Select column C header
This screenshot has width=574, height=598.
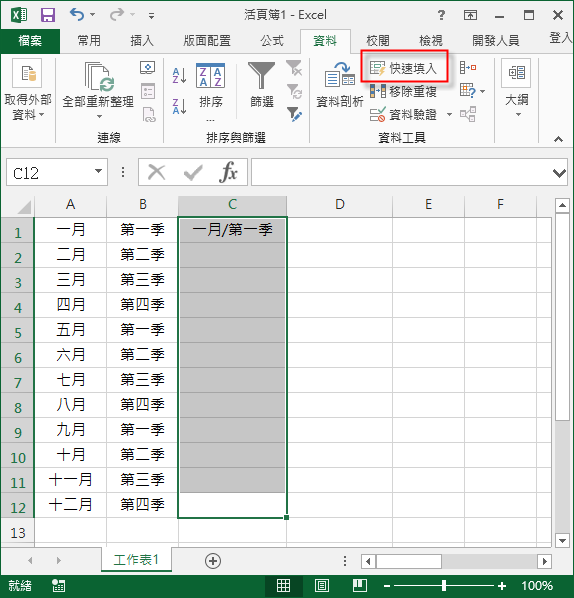232,205
